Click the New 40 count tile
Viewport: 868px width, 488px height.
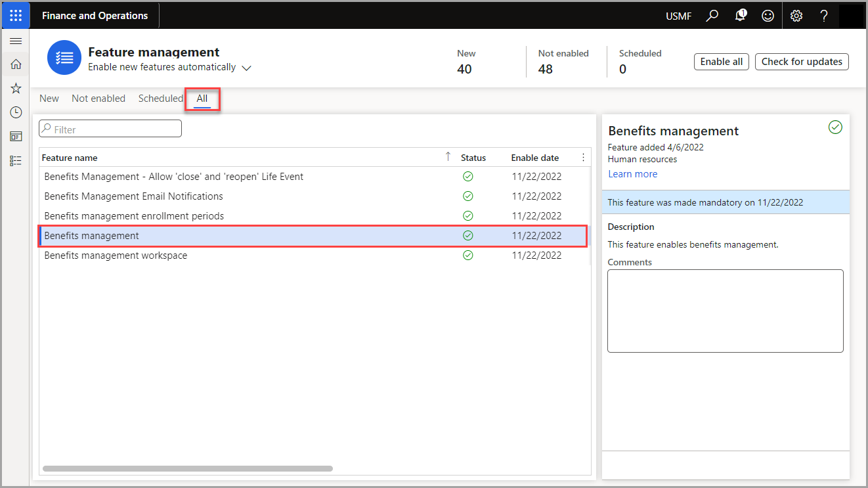click(466, 62)
